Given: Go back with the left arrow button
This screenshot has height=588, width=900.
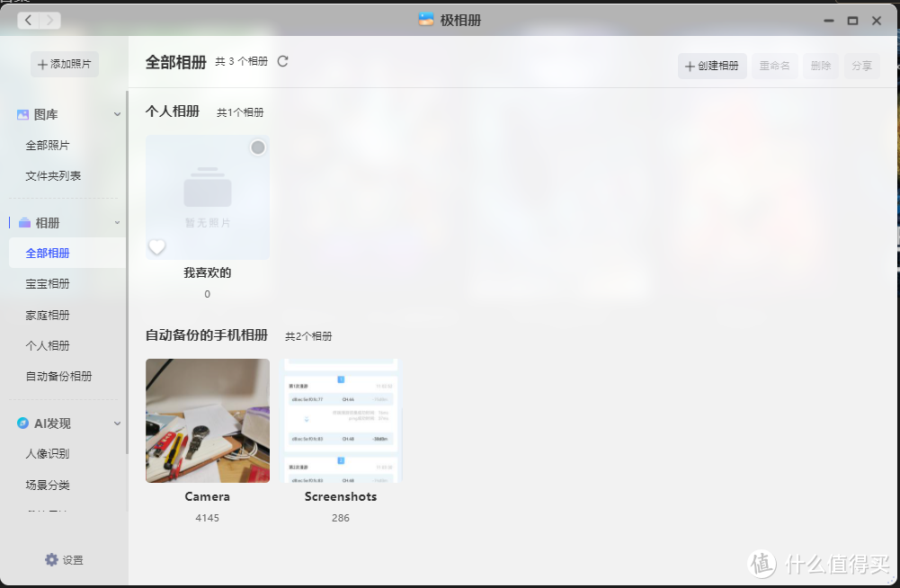Looking at the screenshot, I should pos(29,20).
